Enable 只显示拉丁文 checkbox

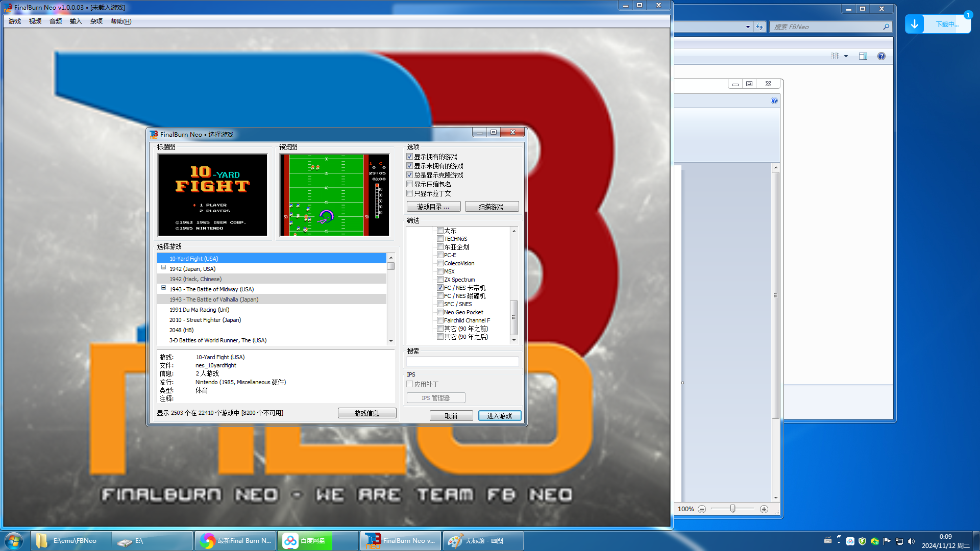coord(409,193)
